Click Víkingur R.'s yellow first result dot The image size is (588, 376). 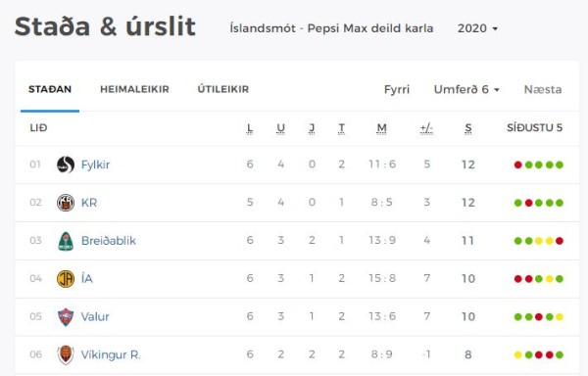pyautogui.click(x=518, y=354)
